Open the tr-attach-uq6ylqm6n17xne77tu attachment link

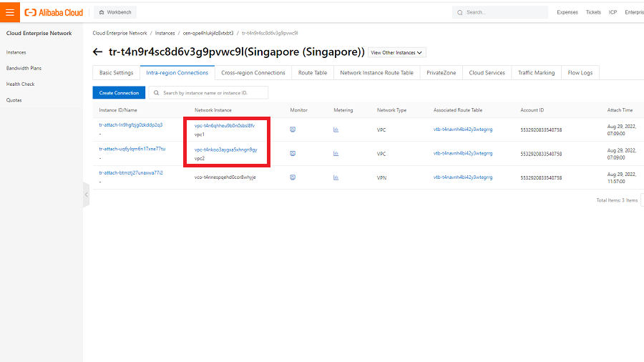click(x=132, y=149)
